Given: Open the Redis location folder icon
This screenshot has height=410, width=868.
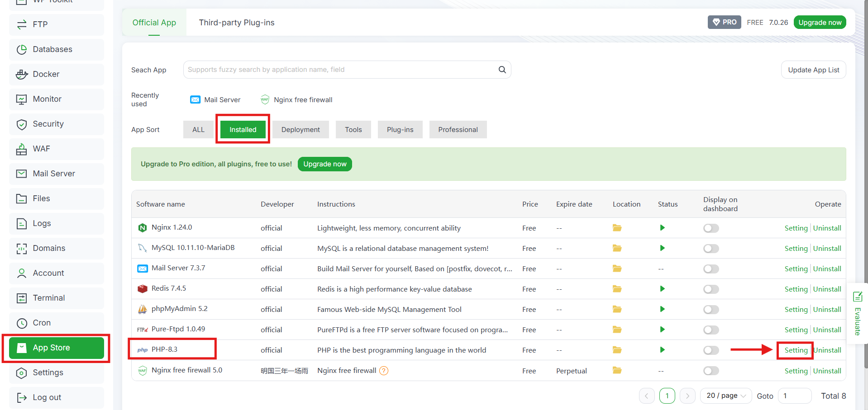Looking at the screenshot, I should point(617,289).
